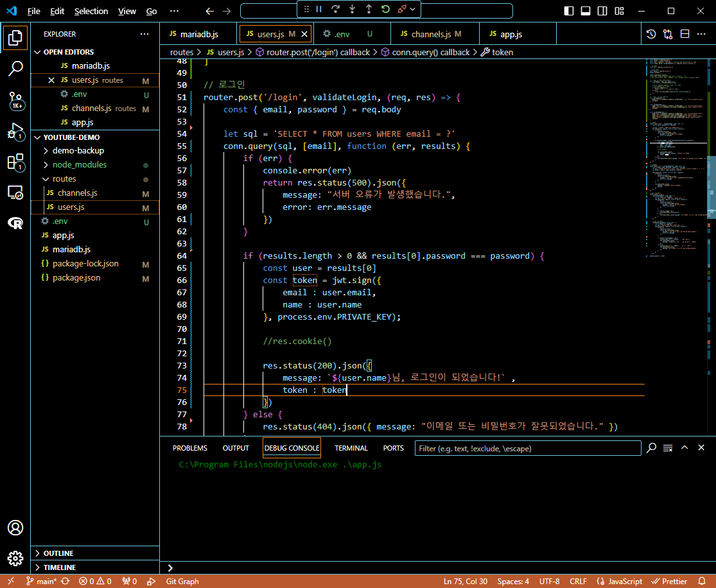Switch to the Output panel tab
The width and height of the screenshot is (716, 588).
tap(236, 448)
